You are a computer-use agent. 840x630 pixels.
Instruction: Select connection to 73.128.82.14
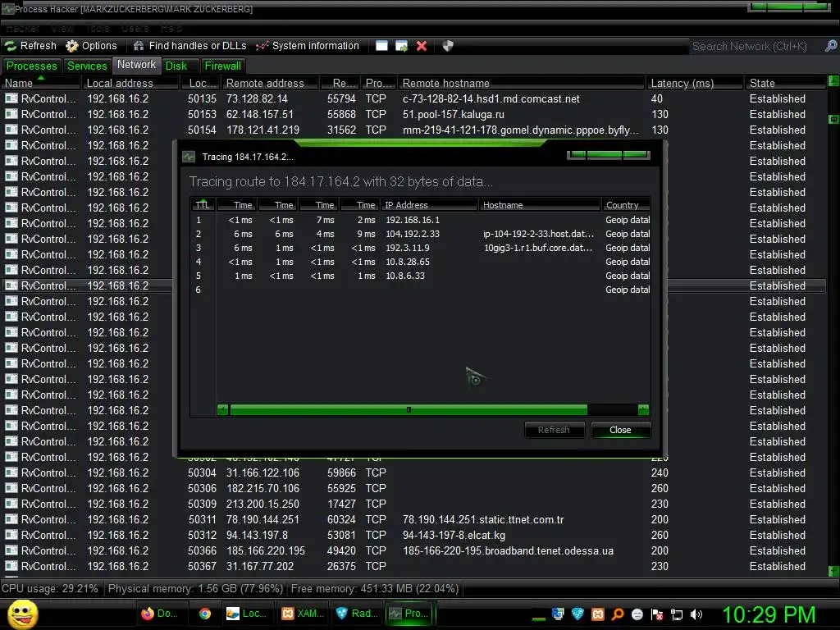413,98
